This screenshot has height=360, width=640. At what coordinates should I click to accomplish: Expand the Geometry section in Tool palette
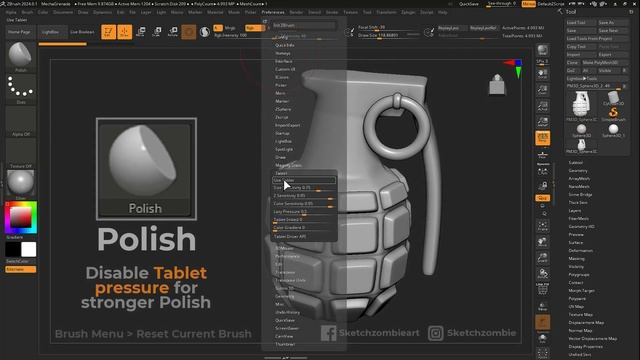(578, 171)
